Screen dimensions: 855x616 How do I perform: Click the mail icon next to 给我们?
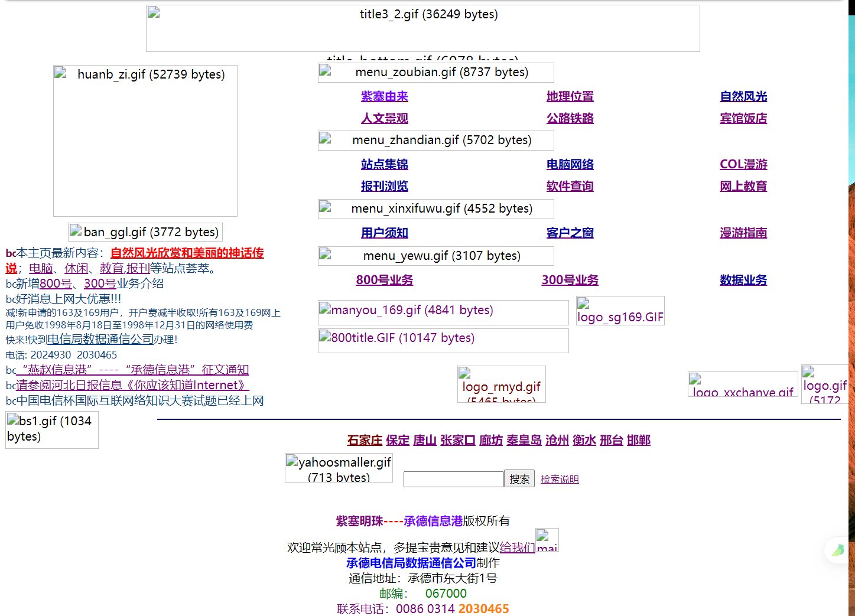tap(547, 540)
